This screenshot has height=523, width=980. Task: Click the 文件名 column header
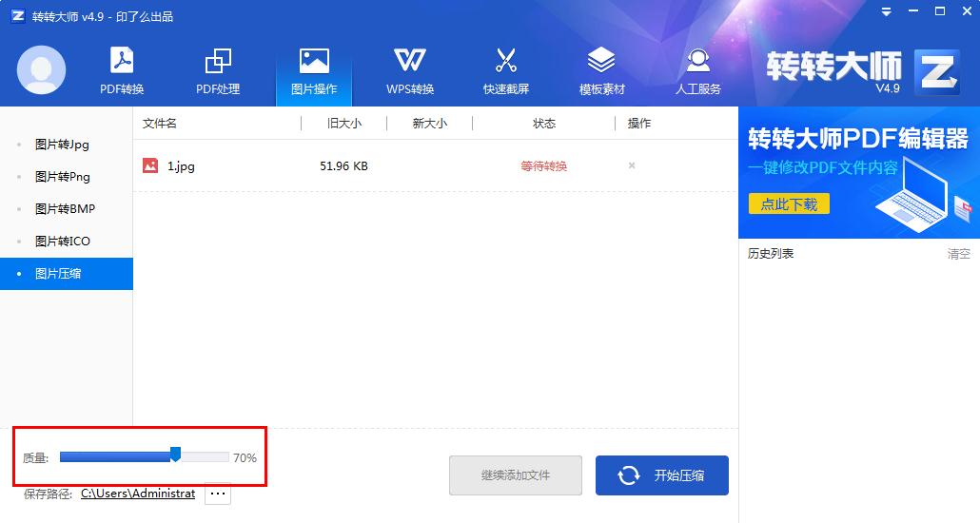160,123
